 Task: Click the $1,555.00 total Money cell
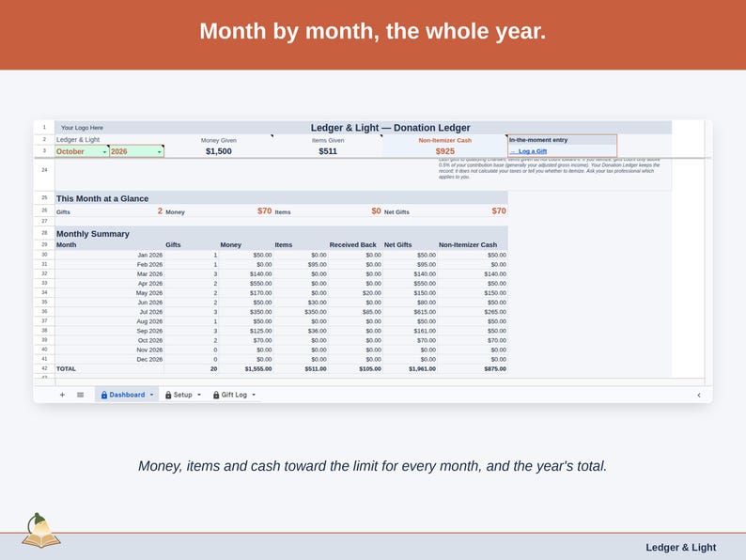[246, 368]
